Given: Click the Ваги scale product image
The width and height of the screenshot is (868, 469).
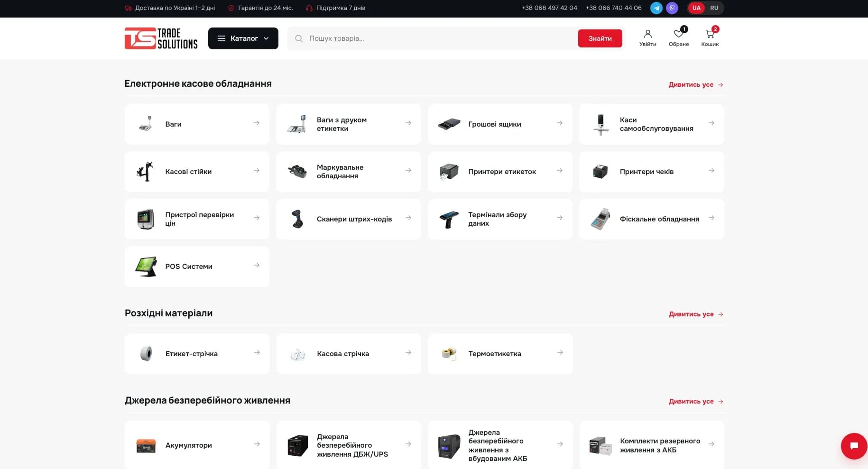Looking at the screenshot, I should click(146, 124).
